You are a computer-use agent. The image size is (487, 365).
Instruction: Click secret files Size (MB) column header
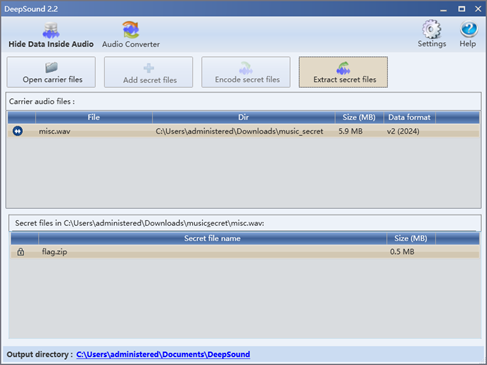[411, 238]
